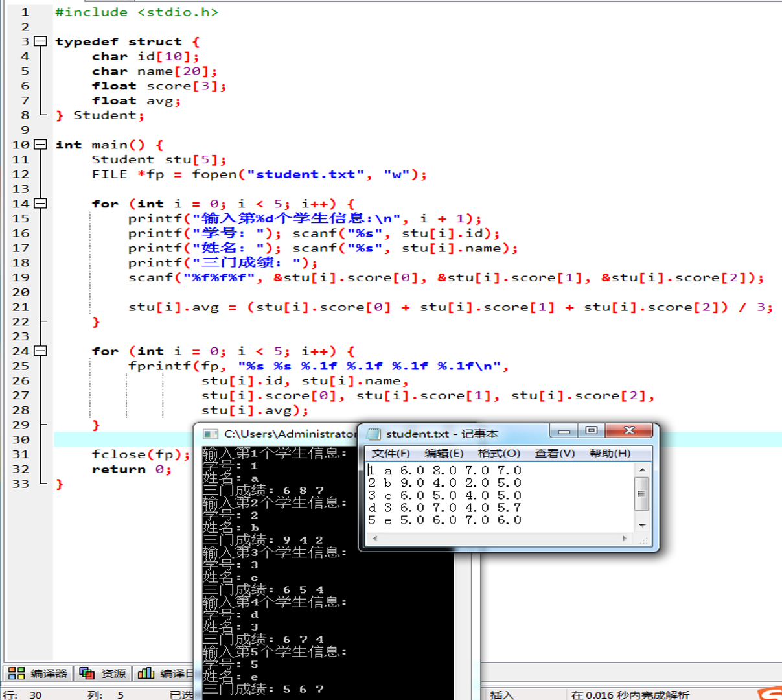
Task: Click Notepad row '2 b 9.0 4.0 2.0 5.0'
Action: coord(445,483)
